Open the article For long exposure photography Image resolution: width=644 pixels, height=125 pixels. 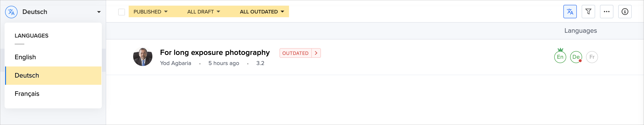pyautogui.click(x=215, y=53)
